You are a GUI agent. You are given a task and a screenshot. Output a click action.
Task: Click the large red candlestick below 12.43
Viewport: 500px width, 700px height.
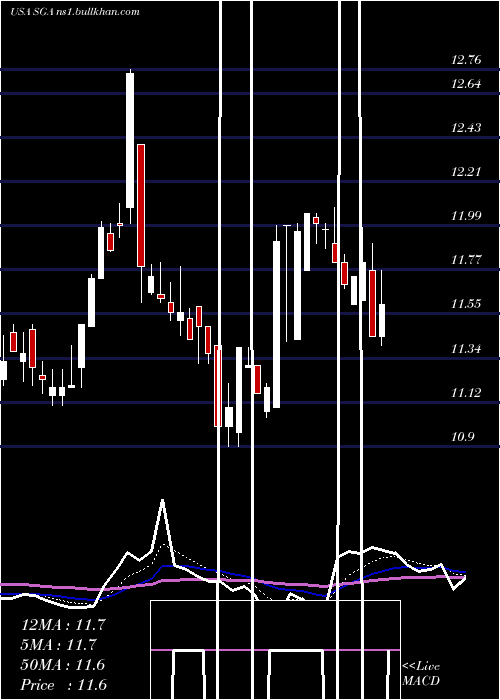(141, 205)
